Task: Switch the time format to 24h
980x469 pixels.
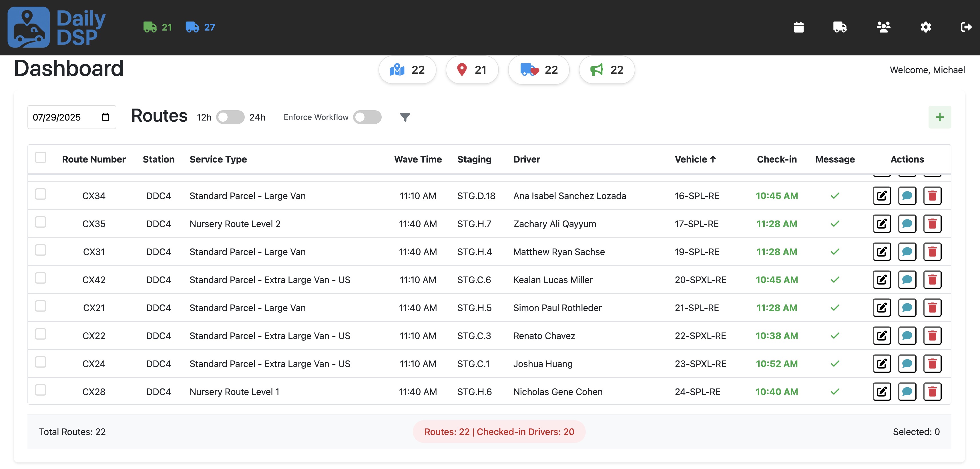Action: 230,117
